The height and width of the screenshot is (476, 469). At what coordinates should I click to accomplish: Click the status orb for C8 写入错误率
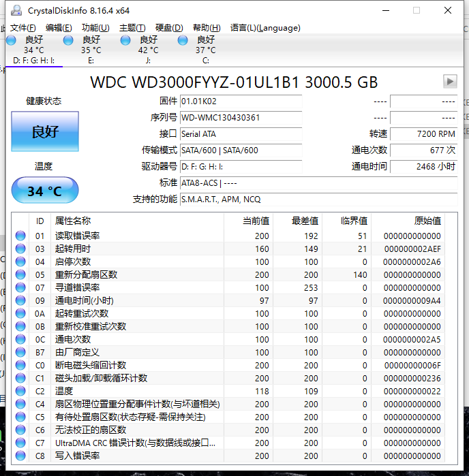click(x=20, y=456)
